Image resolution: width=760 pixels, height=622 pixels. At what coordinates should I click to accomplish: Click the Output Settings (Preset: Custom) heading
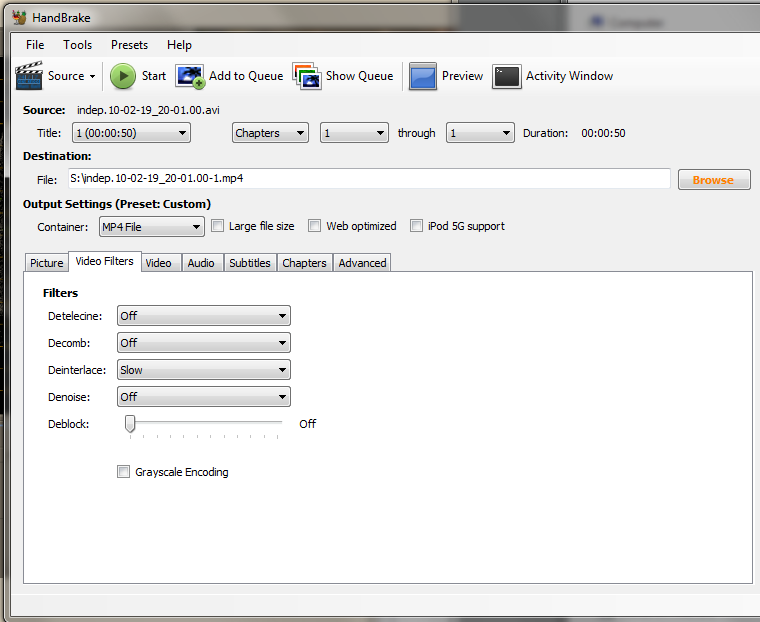(117, 204)
